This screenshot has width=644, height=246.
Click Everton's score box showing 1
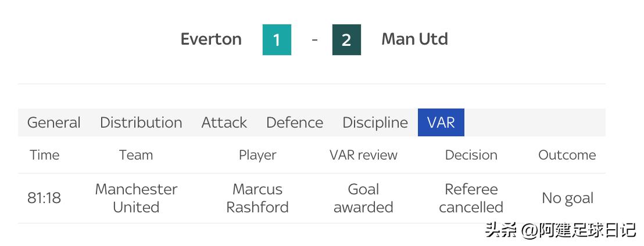point(277,39)
